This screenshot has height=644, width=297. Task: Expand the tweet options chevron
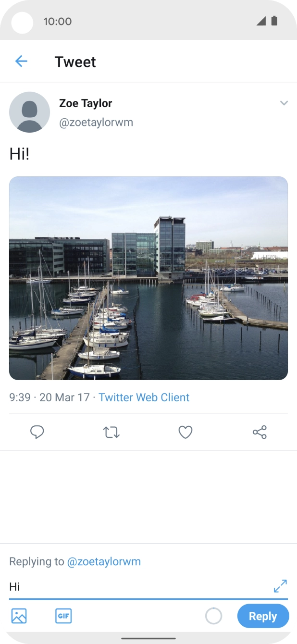(284, 103)
